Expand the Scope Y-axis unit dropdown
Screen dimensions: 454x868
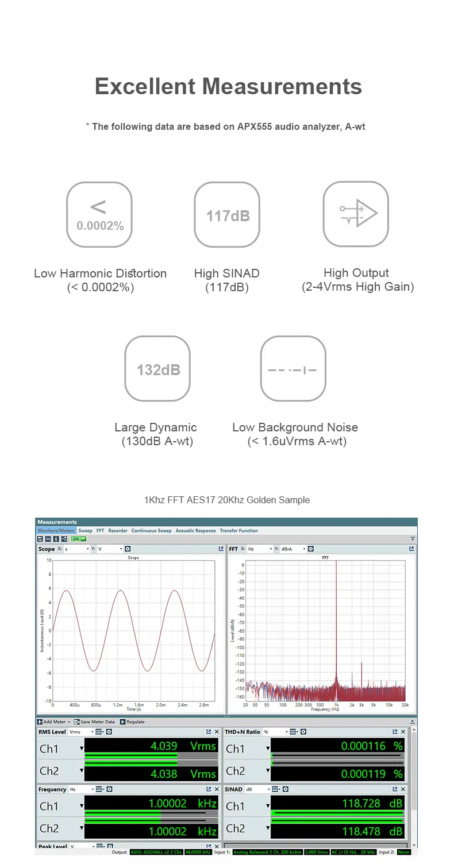(110, 549)
